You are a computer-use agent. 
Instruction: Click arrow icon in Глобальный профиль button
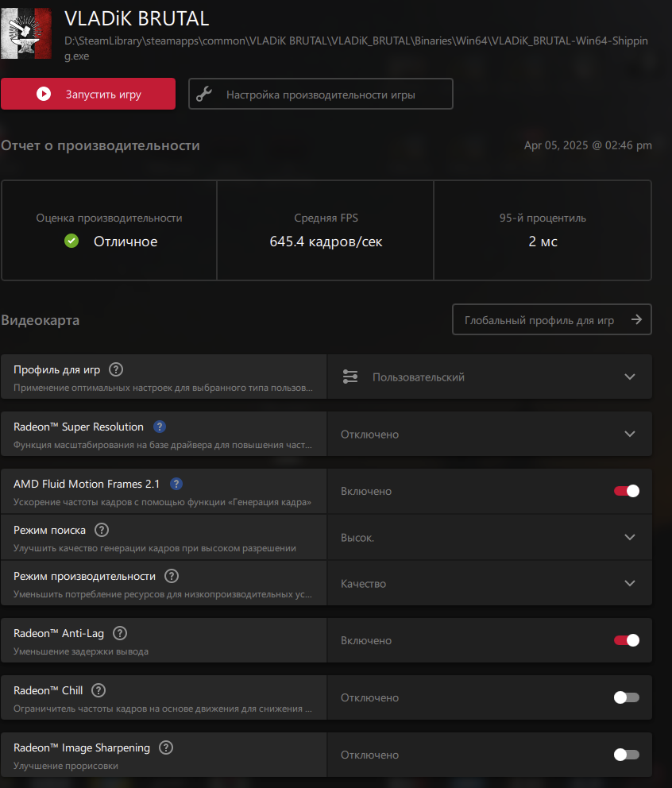[x=636, y=319]
